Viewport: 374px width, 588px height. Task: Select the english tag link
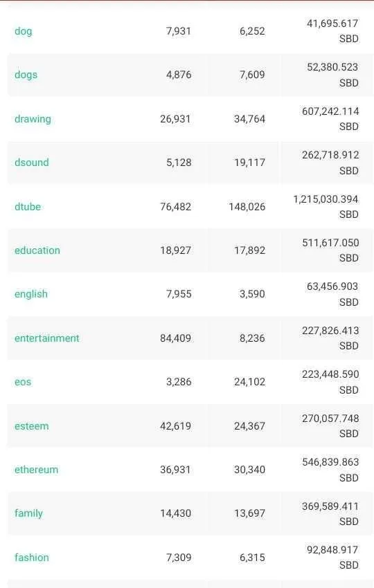tap(31, 294)
